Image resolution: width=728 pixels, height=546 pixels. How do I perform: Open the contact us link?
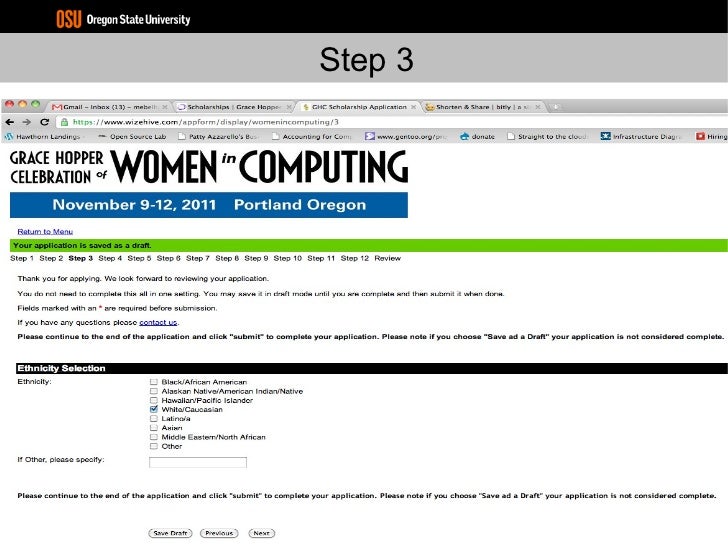[x=158, y=322]
